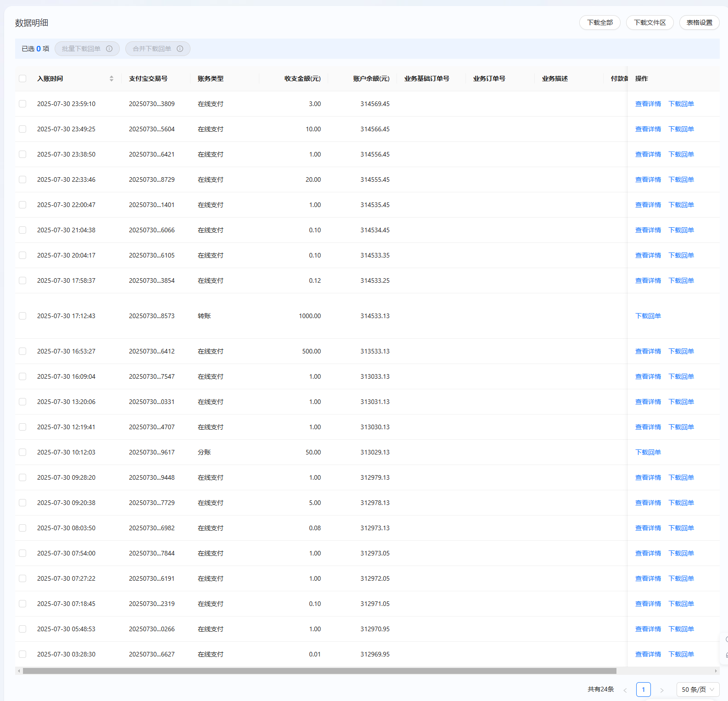Select row with time 22:33:46
The height and width of the screenshot is (701, 728).
coord(22,179)
